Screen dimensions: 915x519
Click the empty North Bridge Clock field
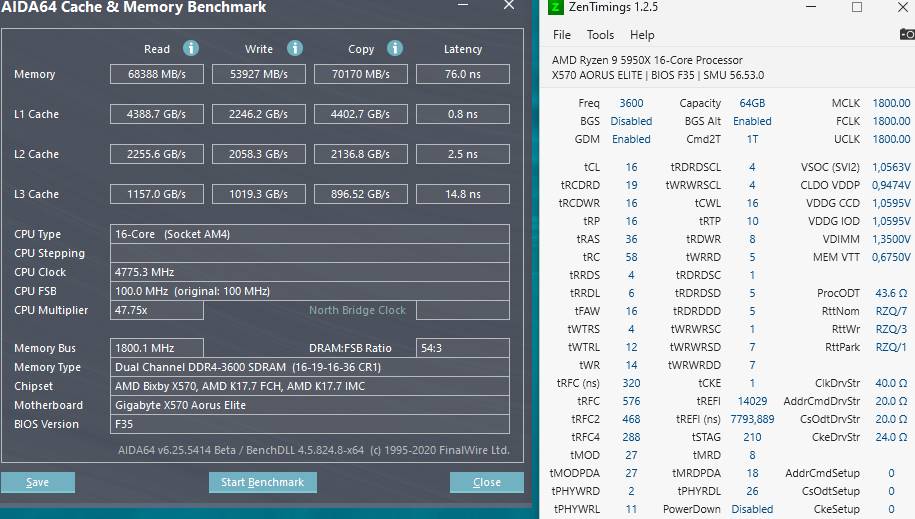(x=463, y=310)
